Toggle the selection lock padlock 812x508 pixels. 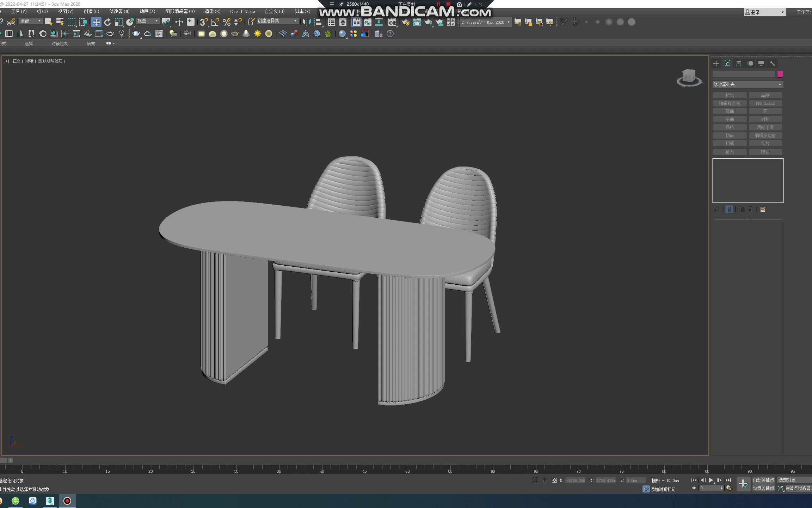(545, 480)
